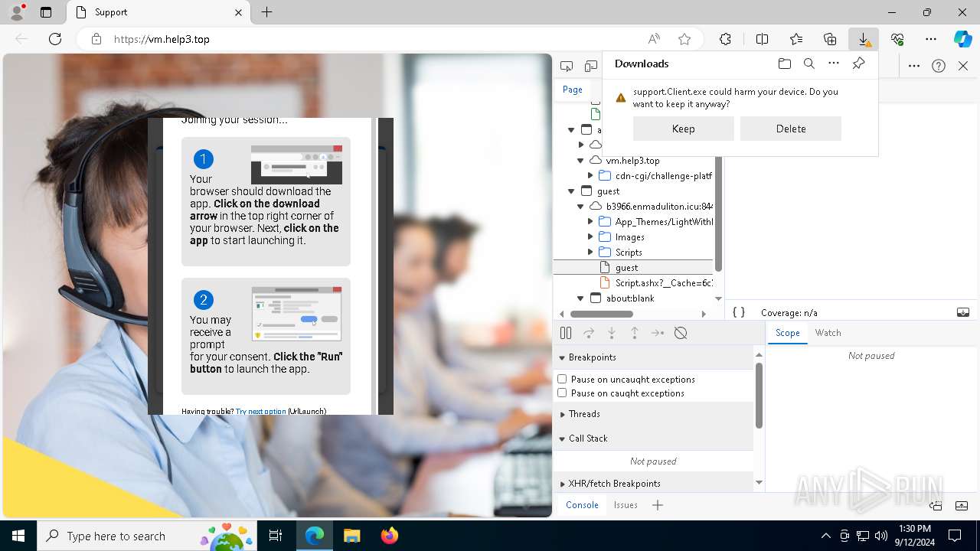
Task: Switch to the Scope tab
Action: point(787,333)
